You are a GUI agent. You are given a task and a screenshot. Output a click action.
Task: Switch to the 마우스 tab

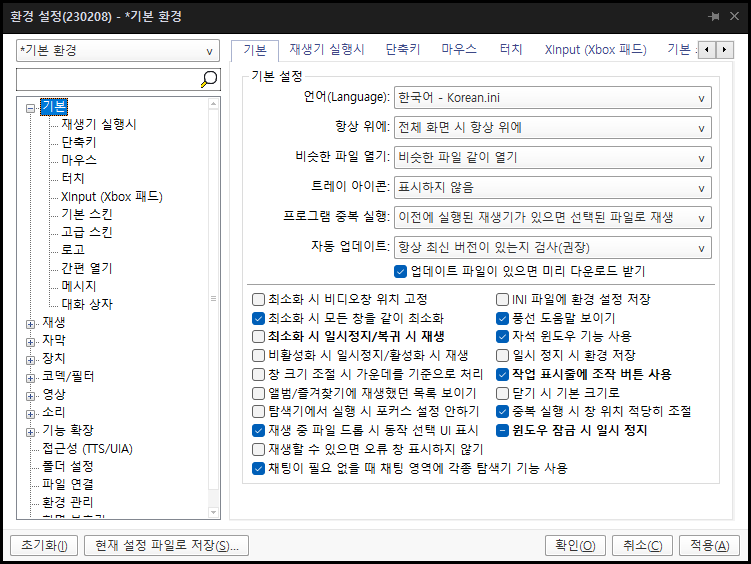(x=459, y=49)
